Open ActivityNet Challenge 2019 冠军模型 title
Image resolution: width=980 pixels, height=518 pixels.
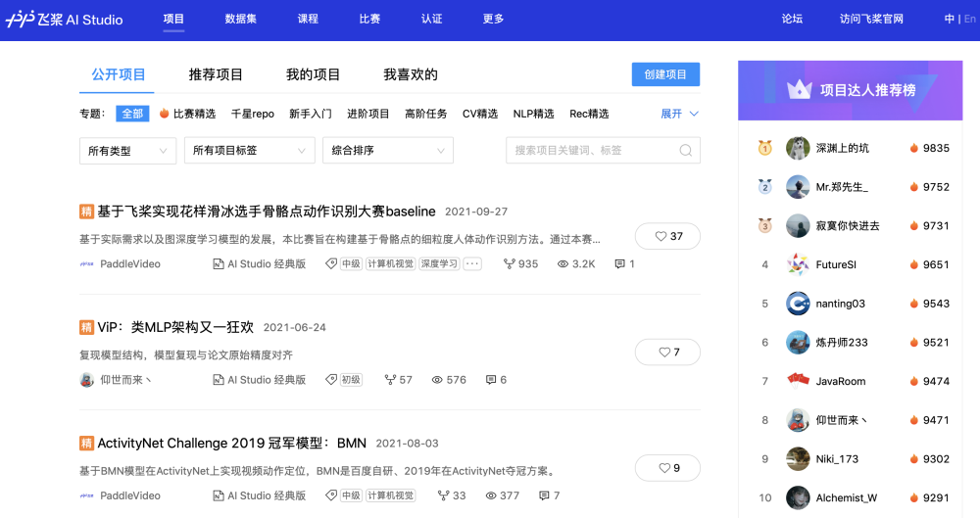(232, 443)
